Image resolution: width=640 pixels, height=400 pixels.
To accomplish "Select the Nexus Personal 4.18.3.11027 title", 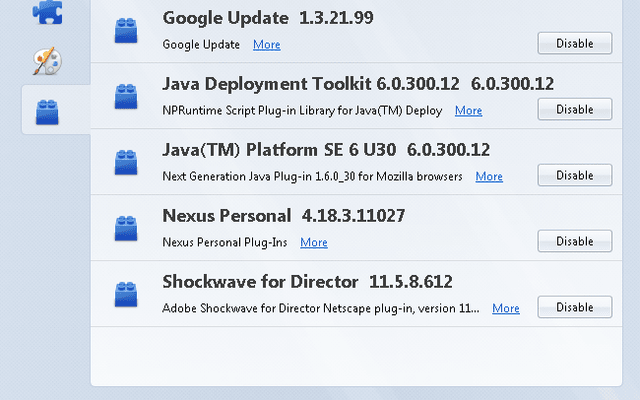I will (284, 216).
